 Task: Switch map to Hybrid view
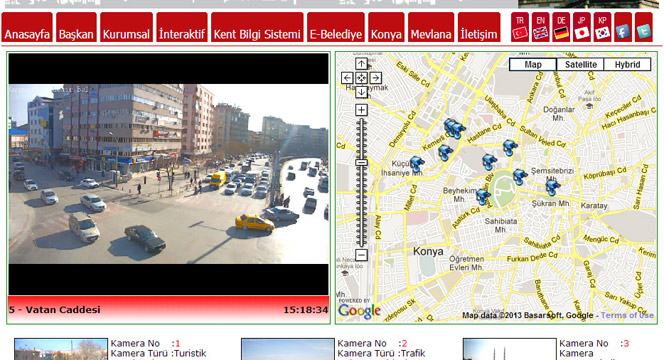click(627, 64)
